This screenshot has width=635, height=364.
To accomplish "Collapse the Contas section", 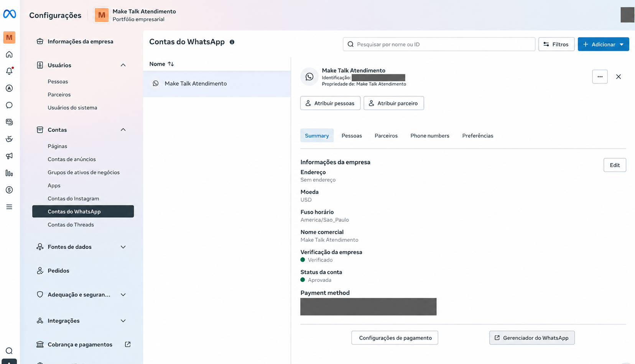I will point(123,130).
